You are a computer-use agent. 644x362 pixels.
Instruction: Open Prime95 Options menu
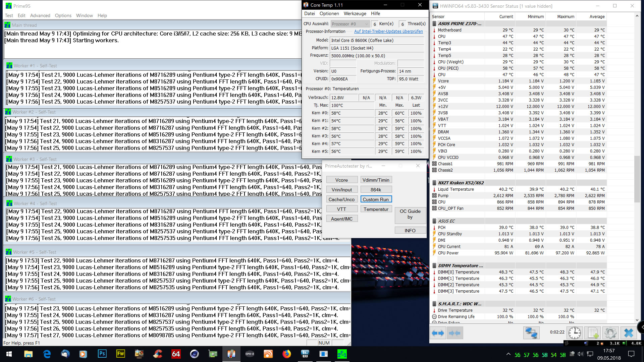pyautogui.click(x=63, y=15)
